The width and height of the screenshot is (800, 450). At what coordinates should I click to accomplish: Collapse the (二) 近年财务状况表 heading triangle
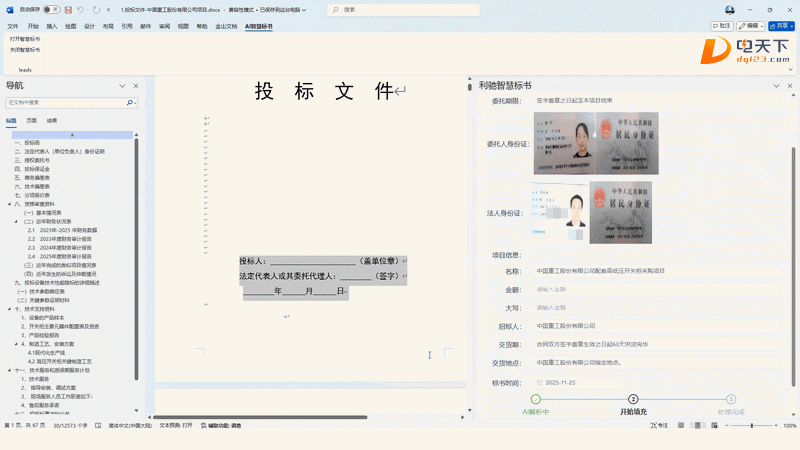click(x=16, y=221)
